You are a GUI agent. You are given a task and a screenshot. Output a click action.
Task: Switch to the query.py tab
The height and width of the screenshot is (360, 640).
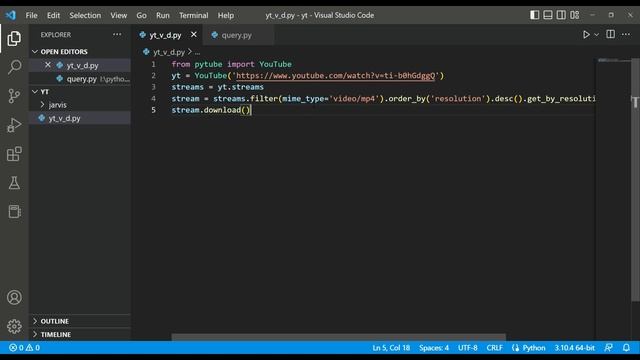237,35
